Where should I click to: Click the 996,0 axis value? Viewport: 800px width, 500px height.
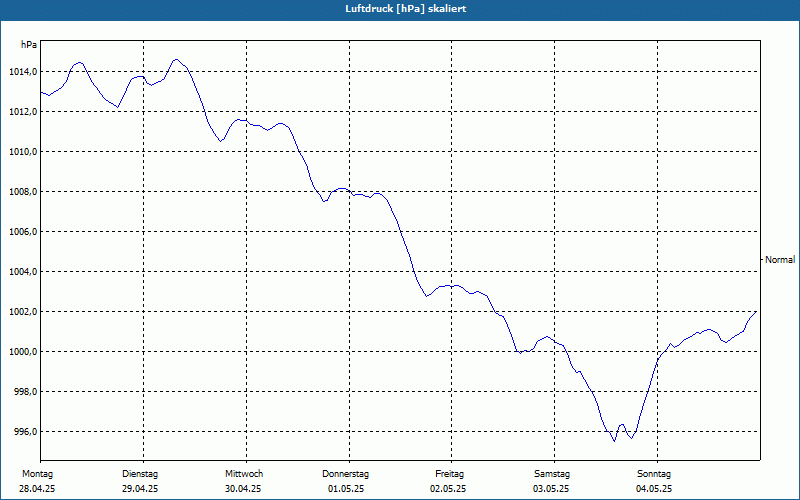pos(25,432)
